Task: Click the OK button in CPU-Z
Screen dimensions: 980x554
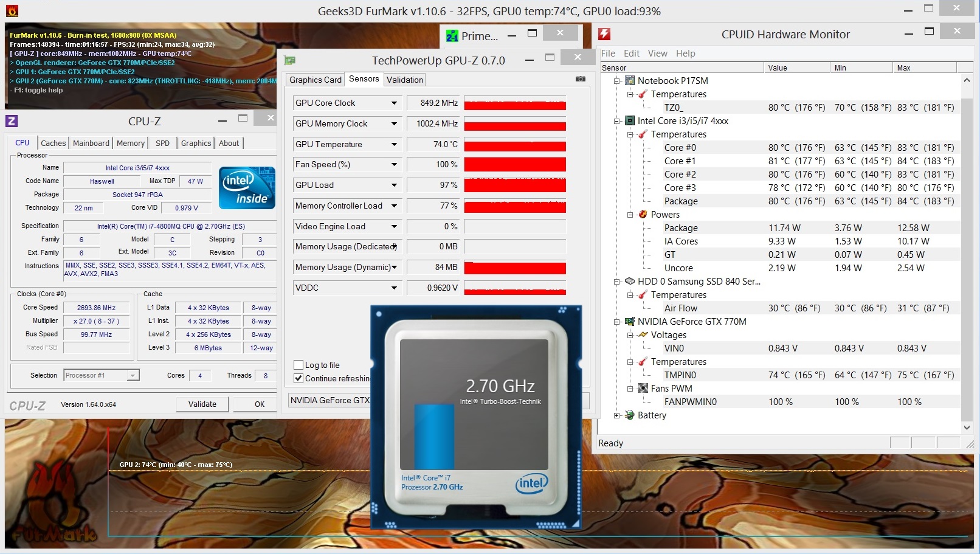Action: coord(260,404)
